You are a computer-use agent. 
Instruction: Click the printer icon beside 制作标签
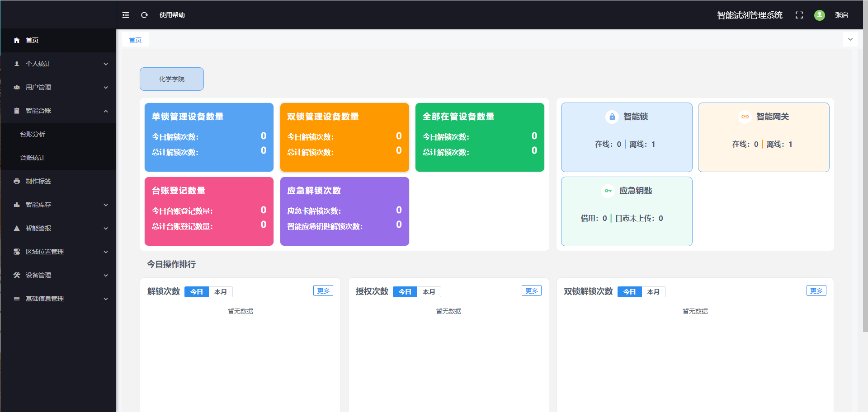coord(17,181)
